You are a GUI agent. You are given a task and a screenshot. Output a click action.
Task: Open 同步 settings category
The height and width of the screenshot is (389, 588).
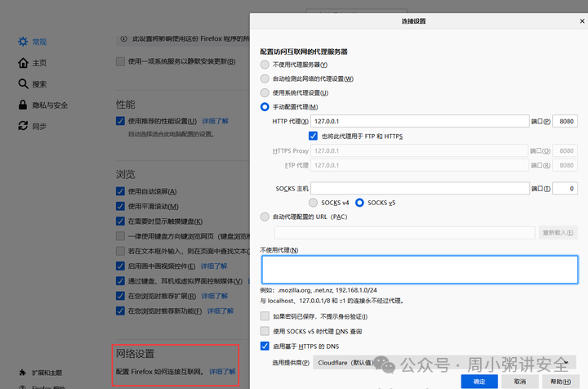pos(39,126)
